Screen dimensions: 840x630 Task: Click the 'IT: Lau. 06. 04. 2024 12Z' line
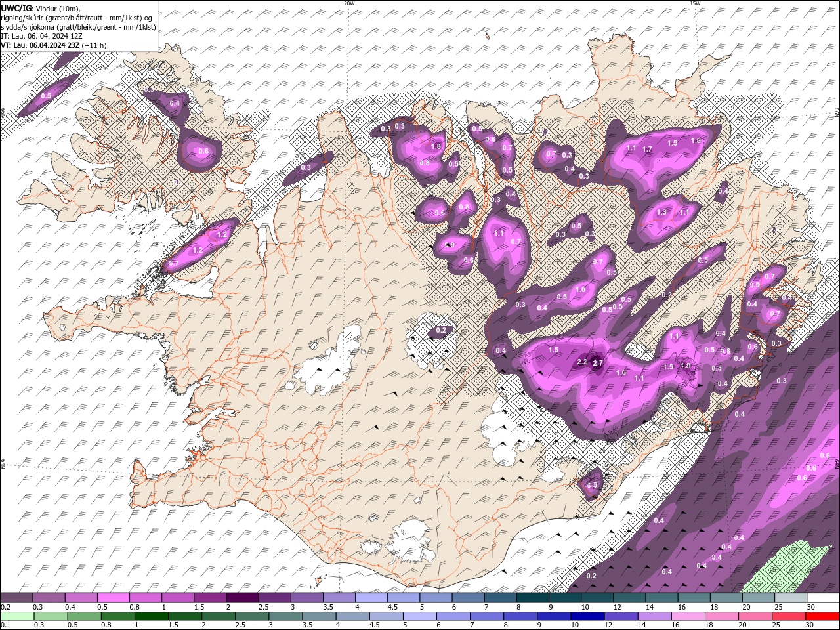click(41, 36)
